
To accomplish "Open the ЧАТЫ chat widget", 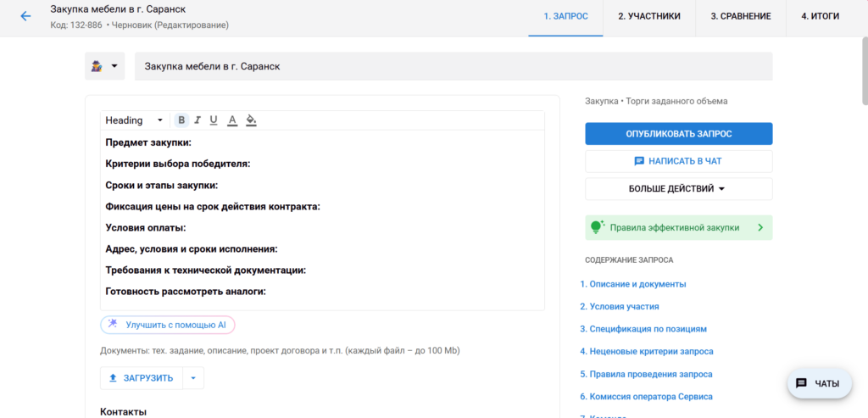I will coord(819,383).
